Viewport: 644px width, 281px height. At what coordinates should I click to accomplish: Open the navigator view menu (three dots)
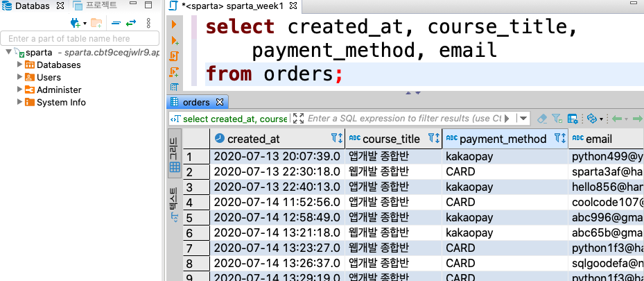[148, 23]
